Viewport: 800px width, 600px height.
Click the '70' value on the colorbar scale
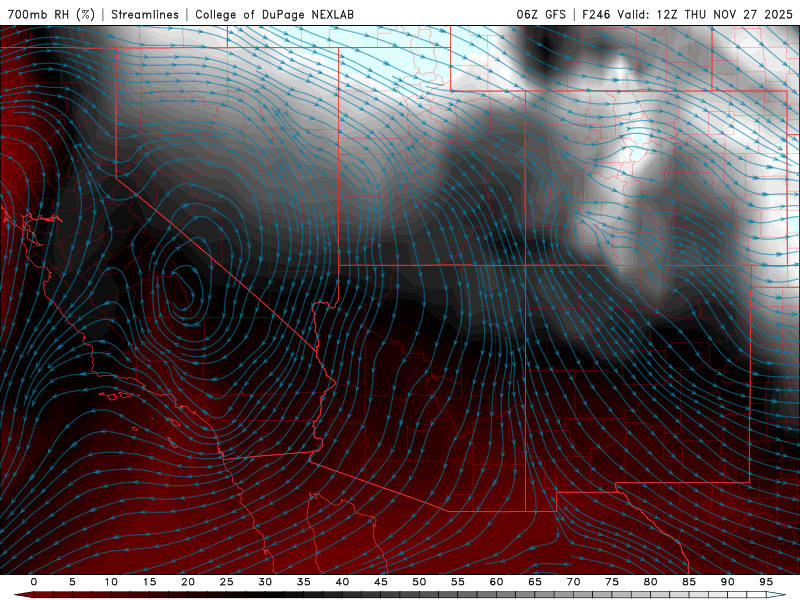tap(573, 582)
